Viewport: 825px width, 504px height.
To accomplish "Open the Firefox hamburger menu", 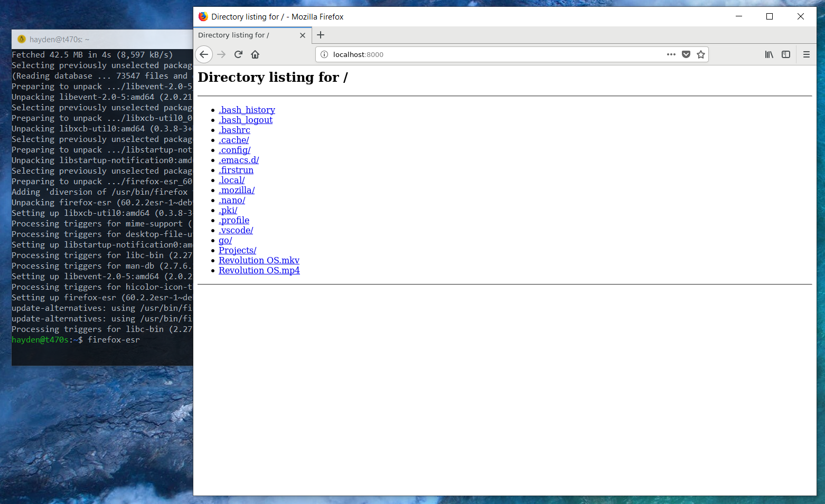I will (807, 54).
